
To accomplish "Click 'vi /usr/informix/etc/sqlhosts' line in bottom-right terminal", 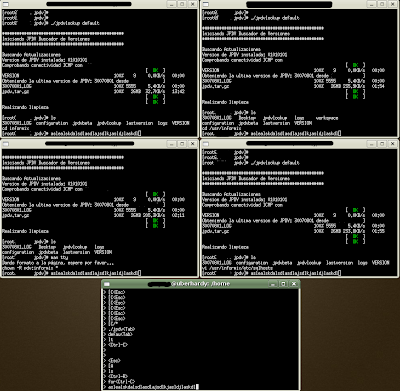I will pos(237,268).
